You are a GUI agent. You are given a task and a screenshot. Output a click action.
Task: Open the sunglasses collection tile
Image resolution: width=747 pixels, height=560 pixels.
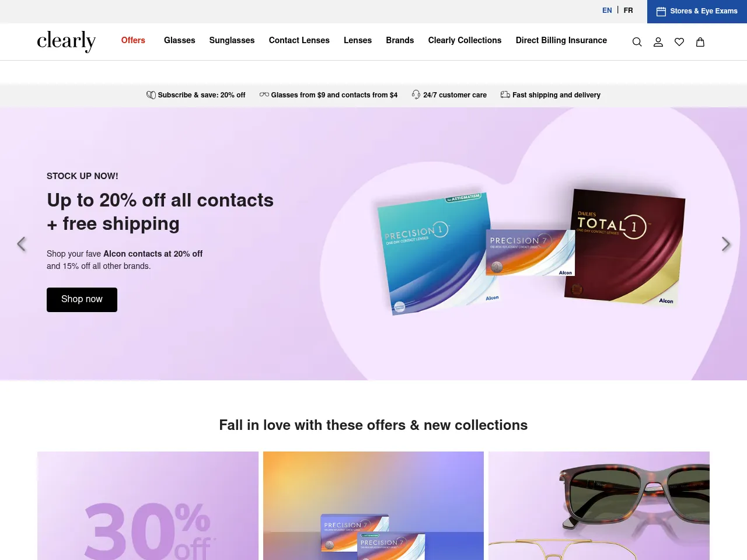pyautogui.click(x=599, y=506)
